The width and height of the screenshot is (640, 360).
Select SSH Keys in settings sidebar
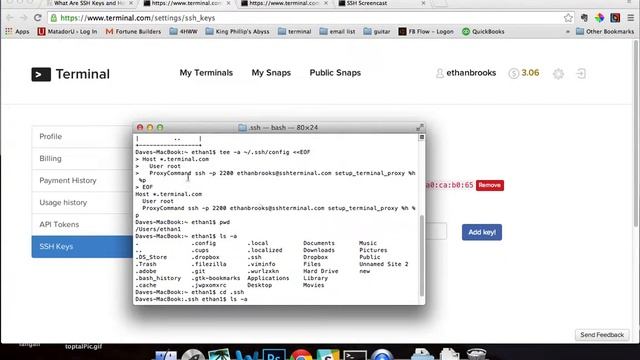[x=82, y=247]
